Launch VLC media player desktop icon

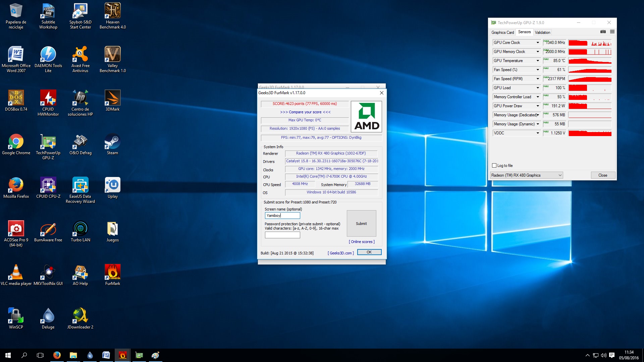click(x=16, y=275)
